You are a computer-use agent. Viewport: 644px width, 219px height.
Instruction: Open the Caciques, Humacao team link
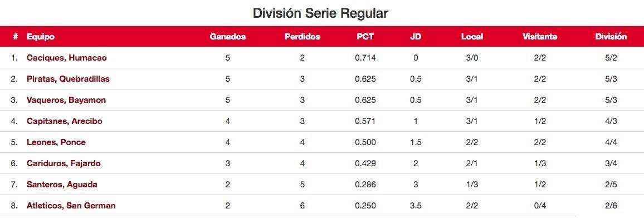(66, 58)
